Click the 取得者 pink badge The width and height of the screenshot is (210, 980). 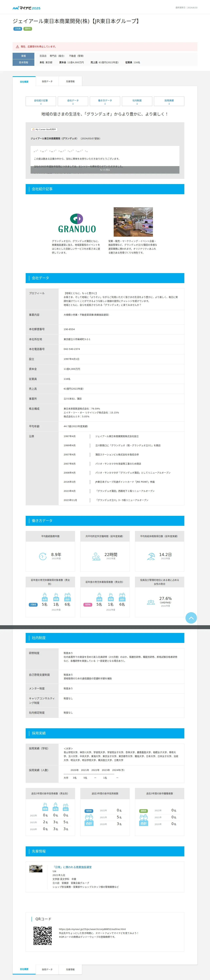[88, 604]
